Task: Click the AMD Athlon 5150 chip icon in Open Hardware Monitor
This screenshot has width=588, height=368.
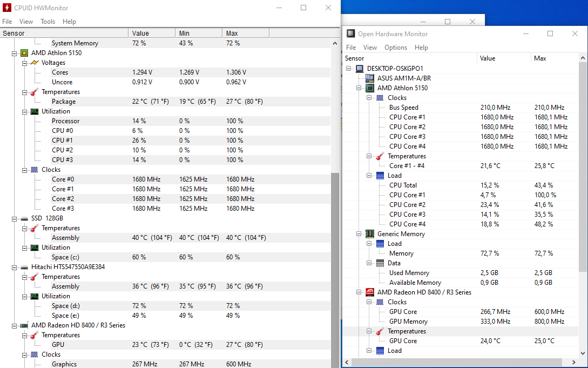Action: tap(370, 88)
